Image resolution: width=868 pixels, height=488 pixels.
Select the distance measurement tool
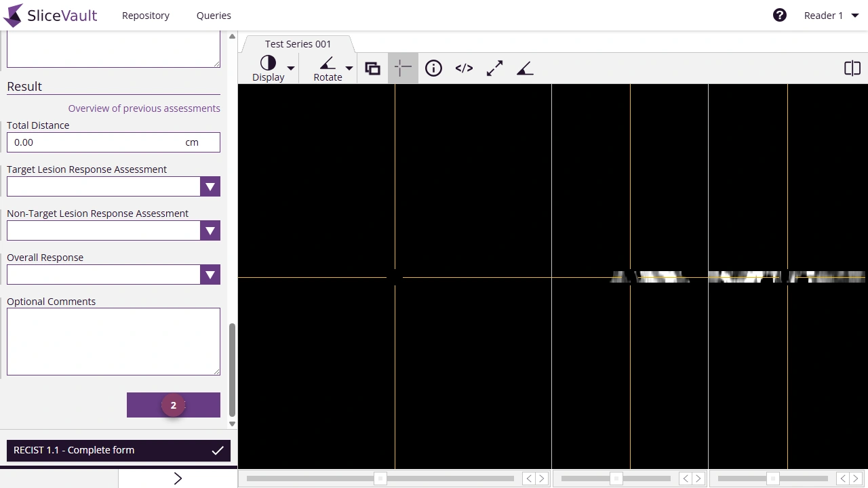pos(494,68)
